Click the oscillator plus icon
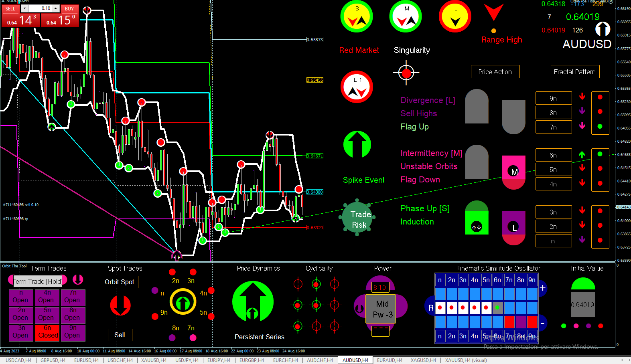Viewport: 631px width, 364px height. (542, 288)
